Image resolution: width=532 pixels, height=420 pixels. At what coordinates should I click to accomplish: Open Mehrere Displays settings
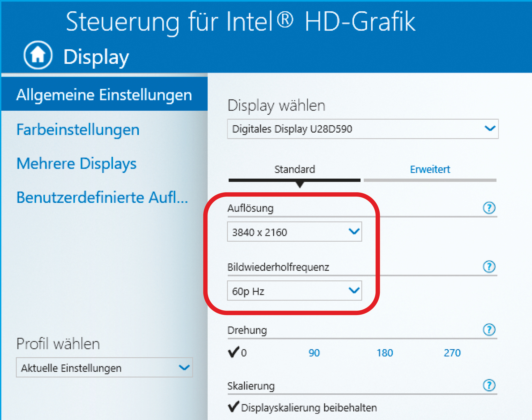(76, 164)
